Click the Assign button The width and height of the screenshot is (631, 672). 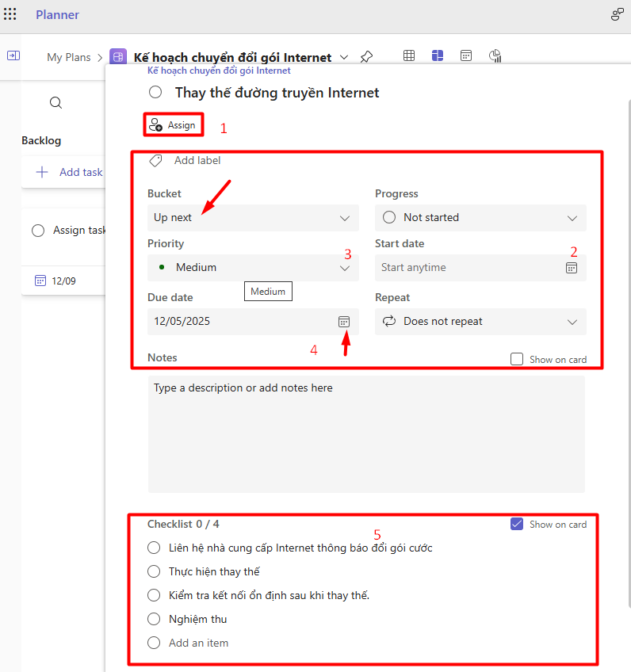coord(173,125)
